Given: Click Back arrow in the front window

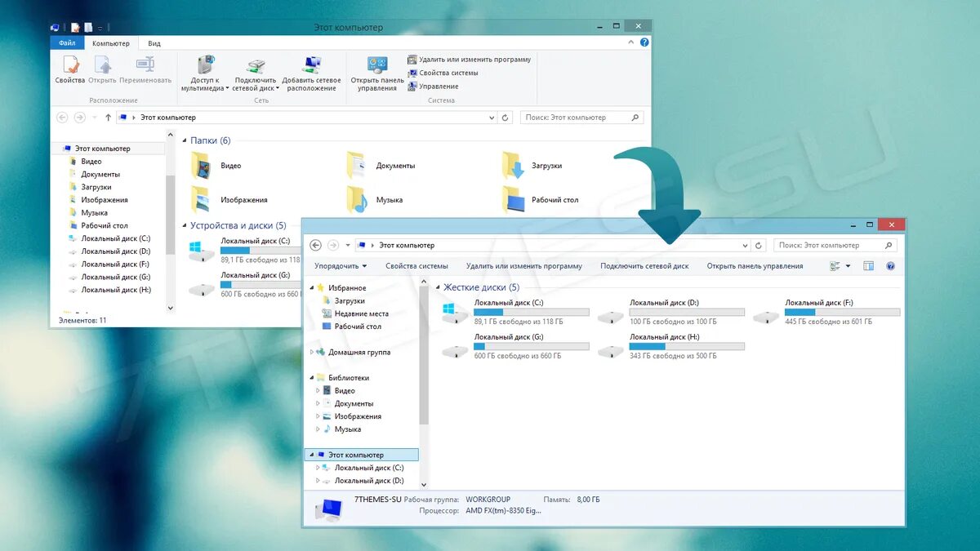Looking at the screenshot, I should coord(315,245).
